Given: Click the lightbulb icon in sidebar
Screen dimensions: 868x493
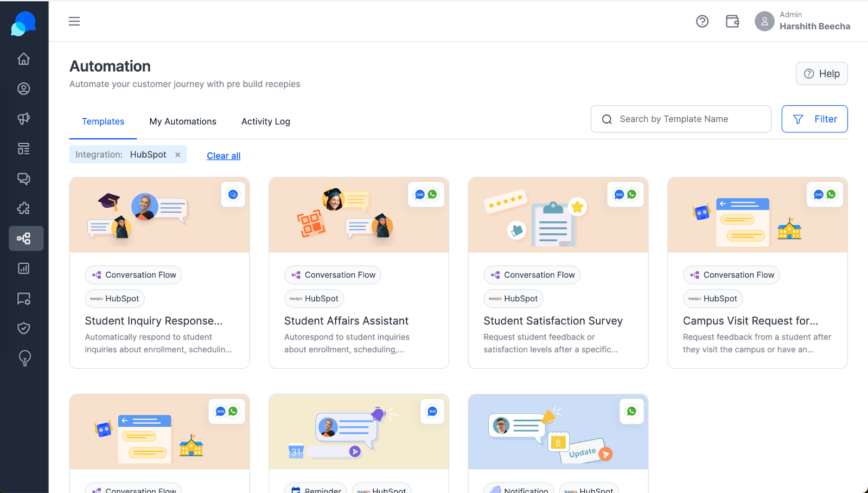Looking at the screenshot, I should click(24, 358).
